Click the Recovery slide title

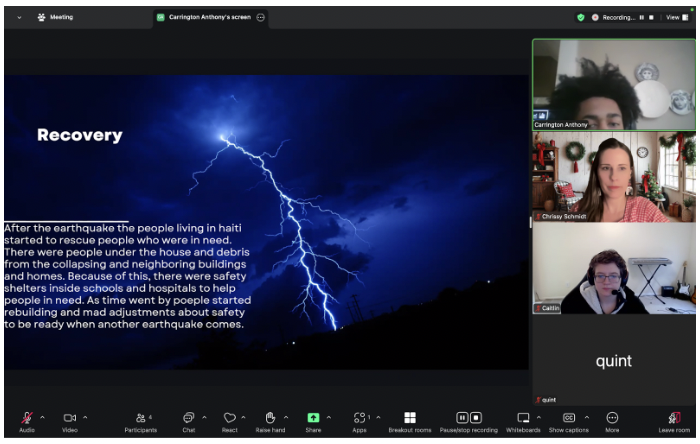pos(79,135)
